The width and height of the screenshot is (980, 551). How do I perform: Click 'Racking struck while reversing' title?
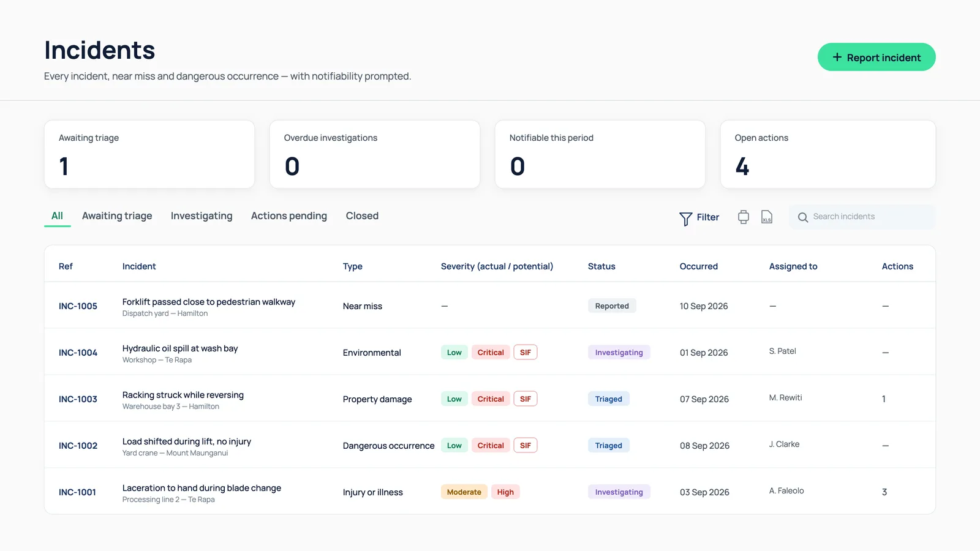tap(183, 395)
